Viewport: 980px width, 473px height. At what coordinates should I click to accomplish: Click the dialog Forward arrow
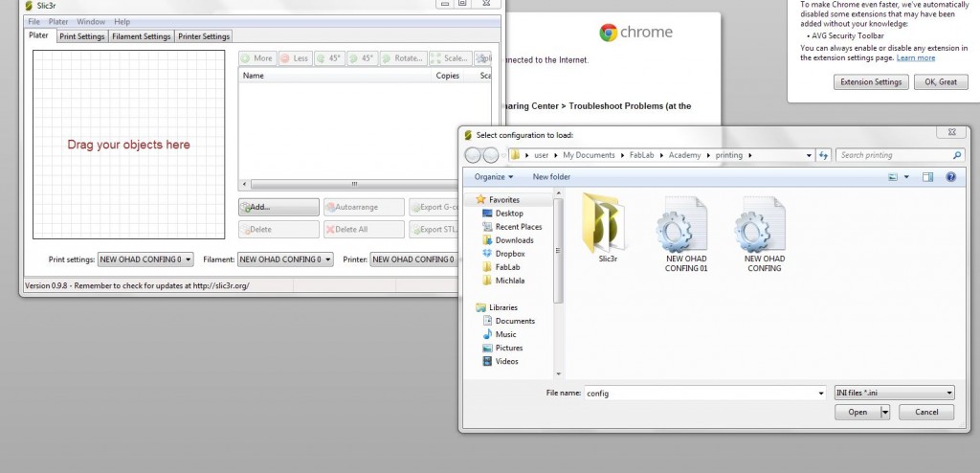491,155
